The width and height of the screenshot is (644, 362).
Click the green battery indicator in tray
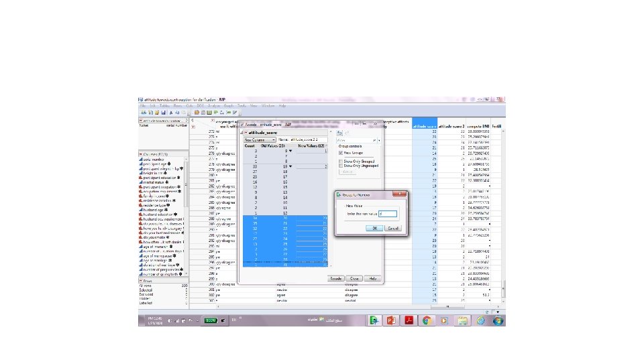210,320
